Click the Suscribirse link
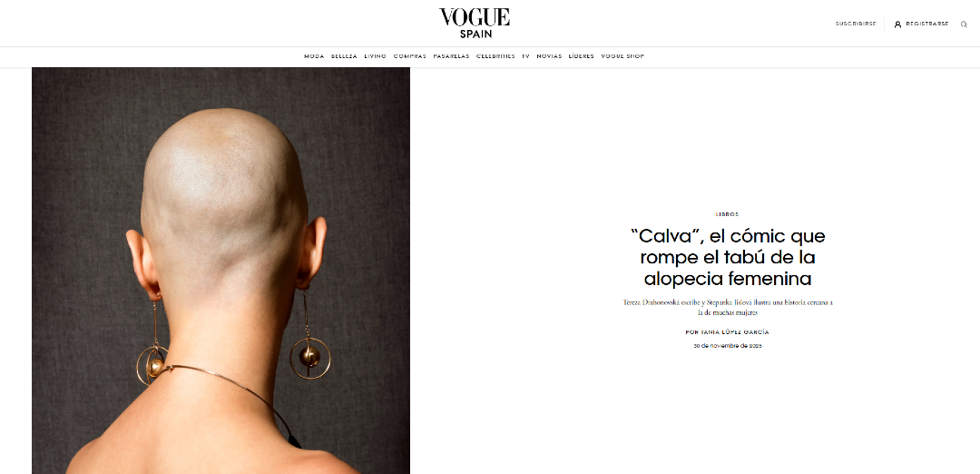The height and width of the screenshot is (474, 980). click(x=856, y=24)
